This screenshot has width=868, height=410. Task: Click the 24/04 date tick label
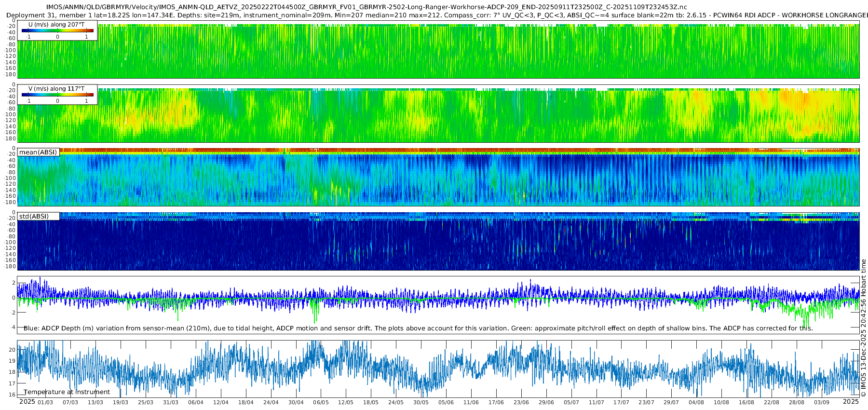click(x=271, y=402)
